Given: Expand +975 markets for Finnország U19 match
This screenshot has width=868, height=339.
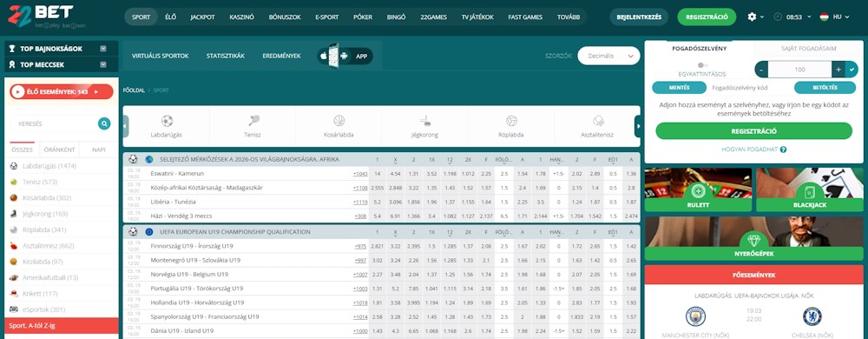Looking at the screenshot, I should coord(360,247).
